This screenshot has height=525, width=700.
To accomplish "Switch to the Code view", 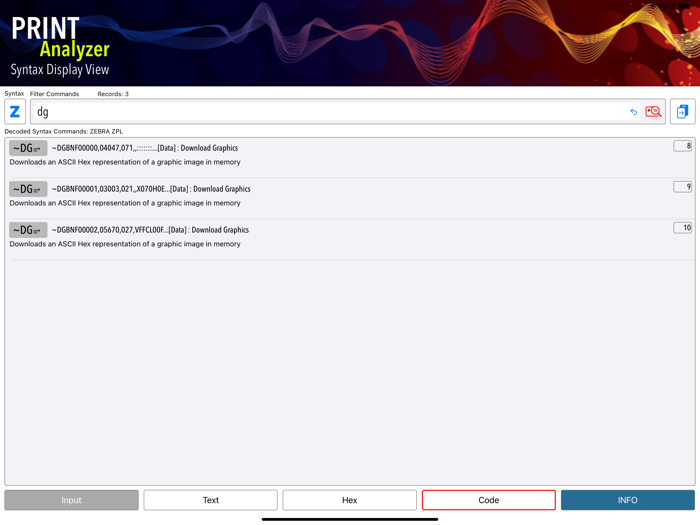I will [x=489, y=500].
